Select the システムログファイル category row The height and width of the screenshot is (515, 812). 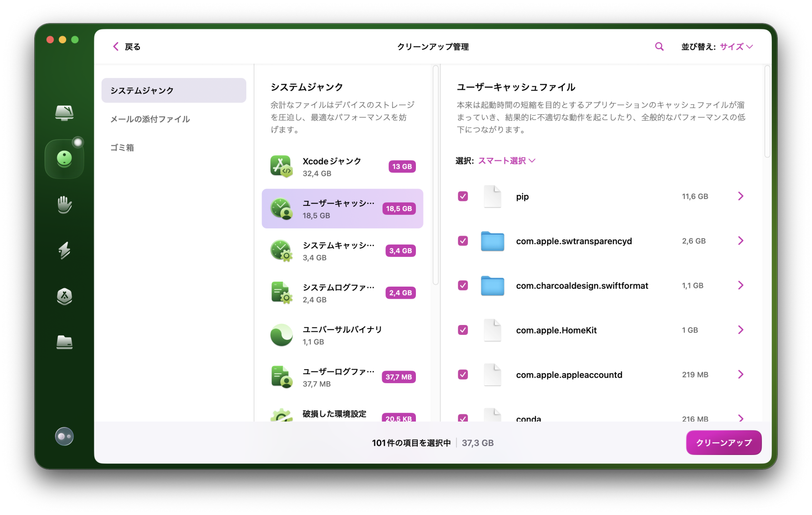pos(342,293)
